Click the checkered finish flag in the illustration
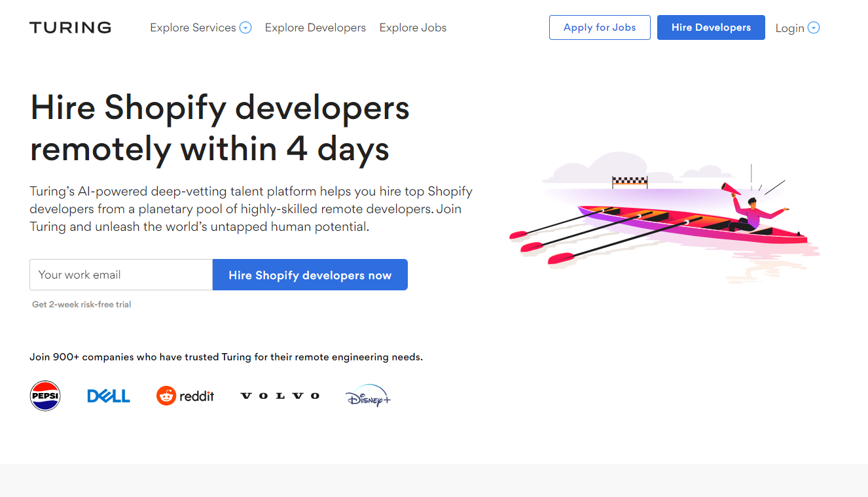This screenshot has height=497, width=868. [x=630, y=181]
